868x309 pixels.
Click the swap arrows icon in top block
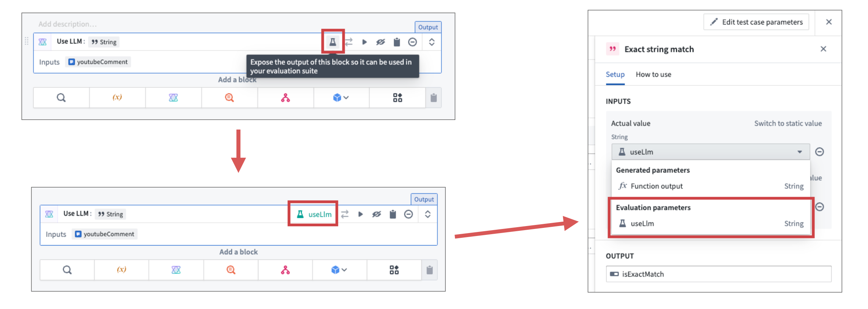tap(349, 42)
